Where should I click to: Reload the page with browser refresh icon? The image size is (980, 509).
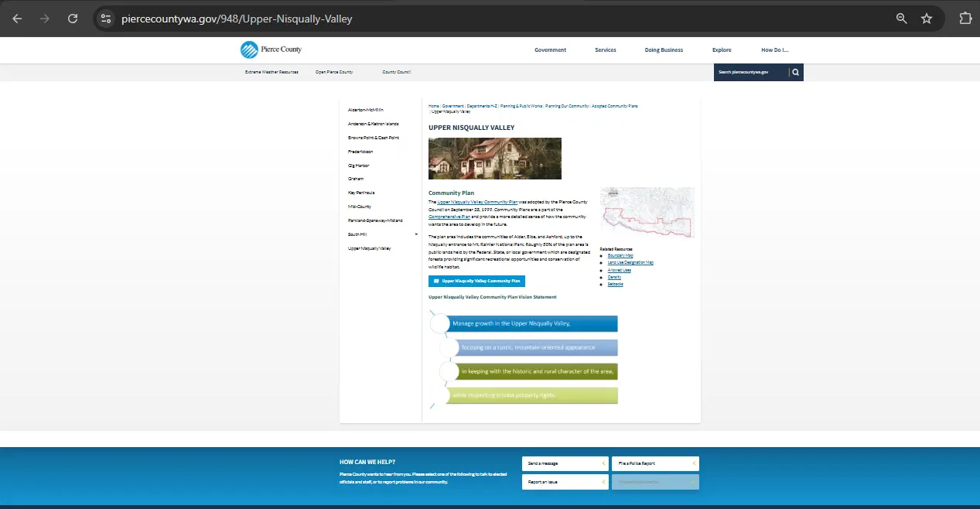[73, 19]
